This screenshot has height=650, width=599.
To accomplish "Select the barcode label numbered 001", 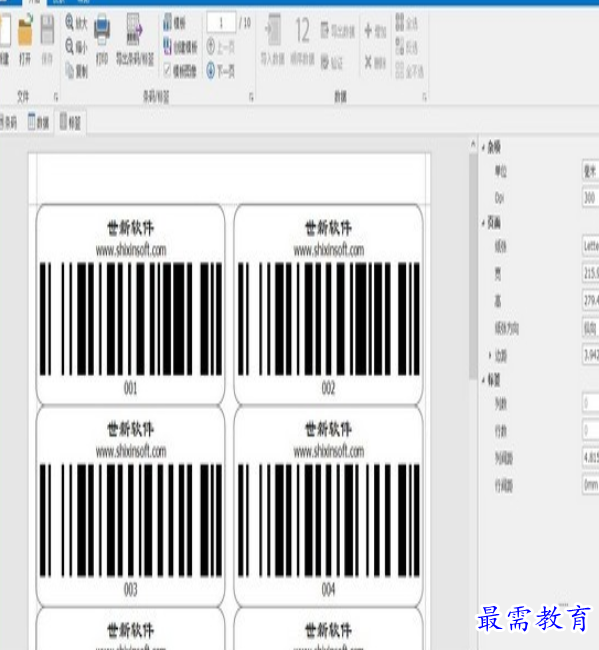I will click(x=131, y=304).
